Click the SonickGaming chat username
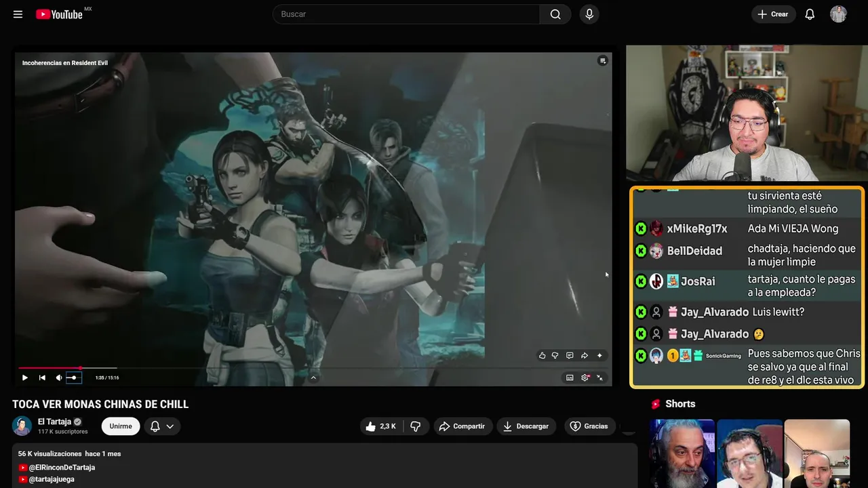This screenshot has height=488, width=868. click(724, 356)
